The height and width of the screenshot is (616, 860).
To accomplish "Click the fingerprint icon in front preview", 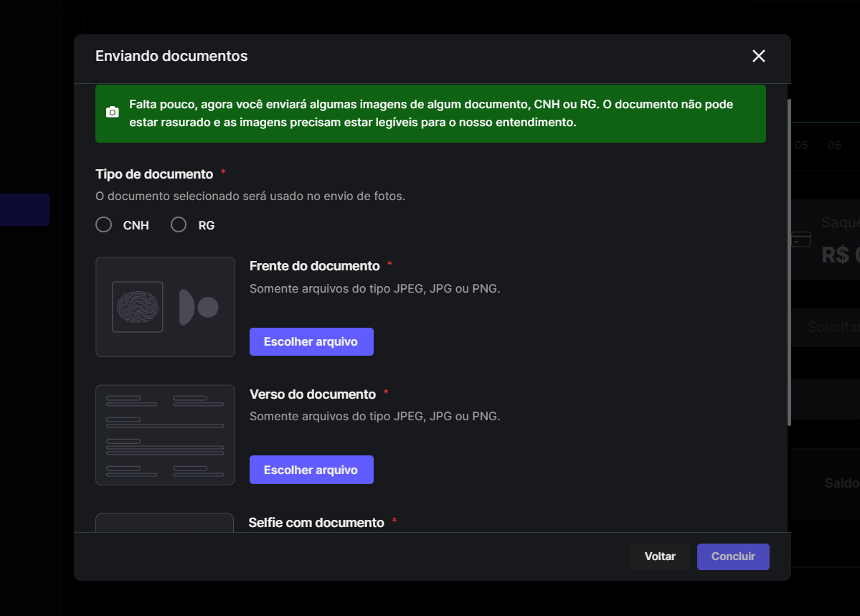I will pyautogui.click(x=137, y=307).
